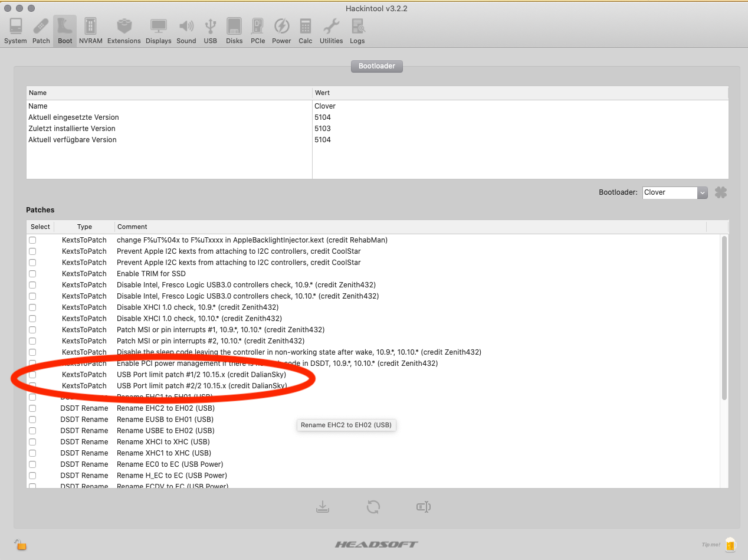Check Patch MSI or pin interrupts #2 checkbox

pyautogui.click(x=32, y=341)
